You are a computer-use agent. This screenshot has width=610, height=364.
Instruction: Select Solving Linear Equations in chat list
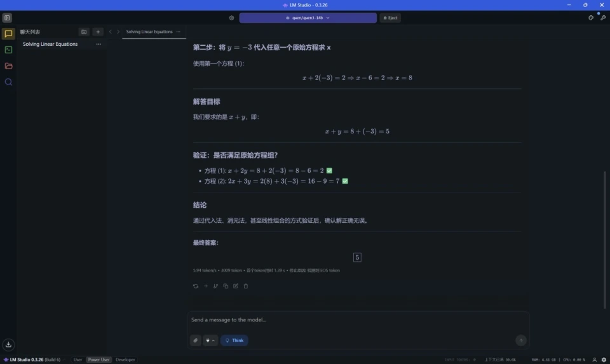(x=50, y=44)
